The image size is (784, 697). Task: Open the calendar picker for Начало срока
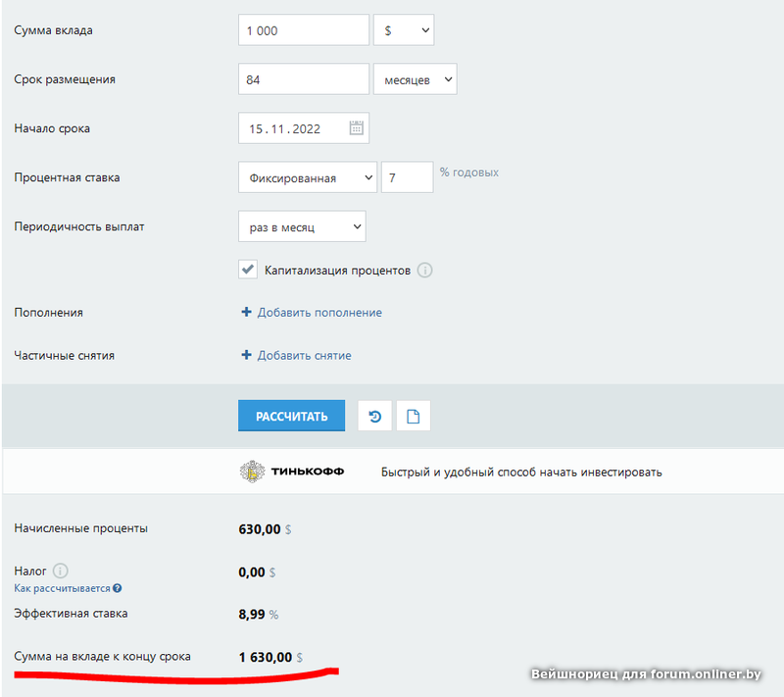tap(356, 128)
